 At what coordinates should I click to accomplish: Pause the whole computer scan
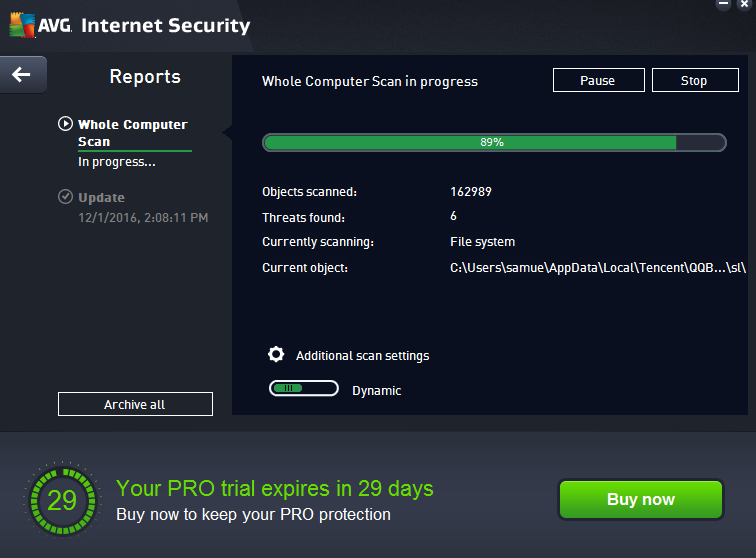point(597,81)
